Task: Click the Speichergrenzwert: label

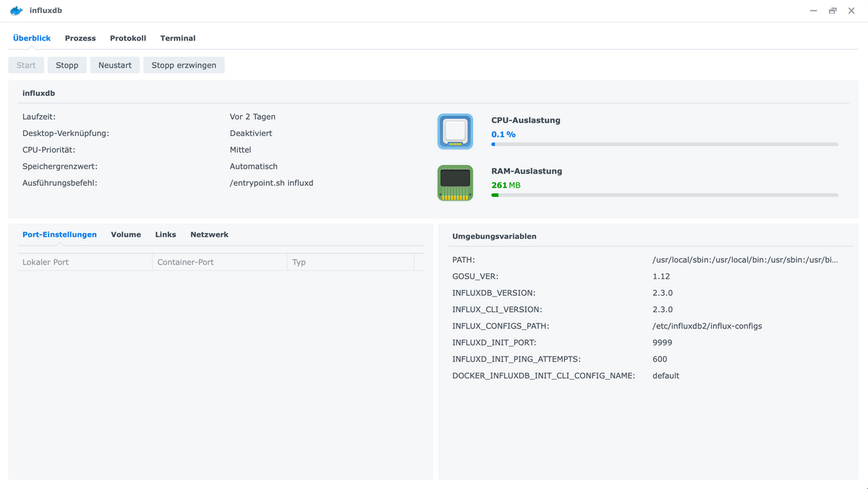Action: [x=60, y=166]
